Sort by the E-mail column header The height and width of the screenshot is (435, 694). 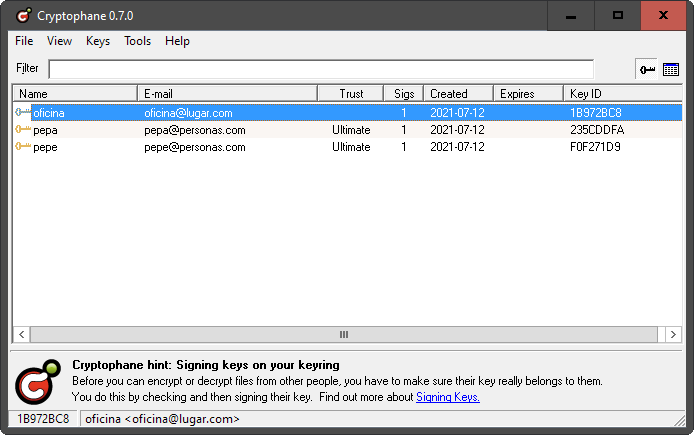(x=227, y=94)
